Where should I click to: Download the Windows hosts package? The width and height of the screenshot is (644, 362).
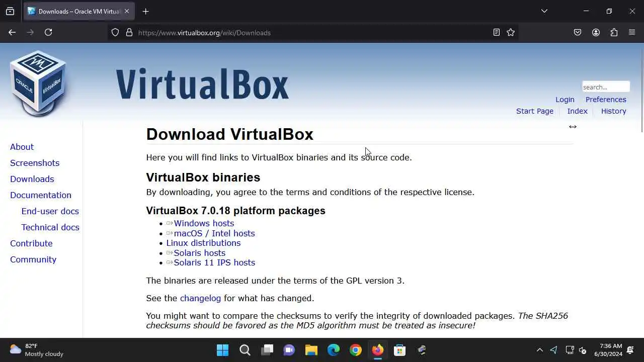pyautogui.click(x=204, y=223)
